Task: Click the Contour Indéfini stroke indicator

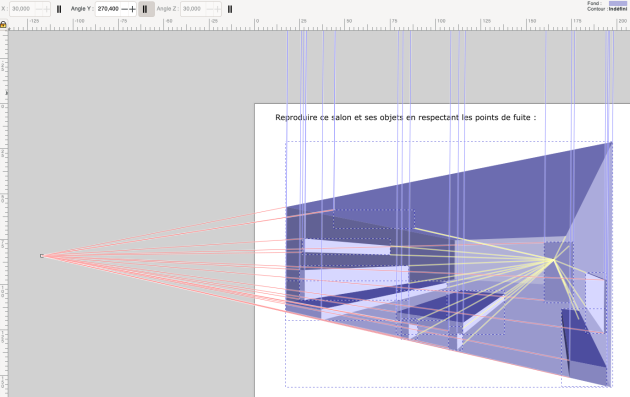Action: pos(617,9)
